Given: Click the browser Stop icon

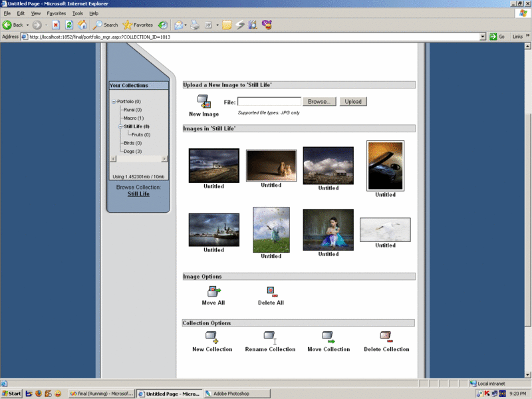Looking at the screenshot, I should point(56,25).
